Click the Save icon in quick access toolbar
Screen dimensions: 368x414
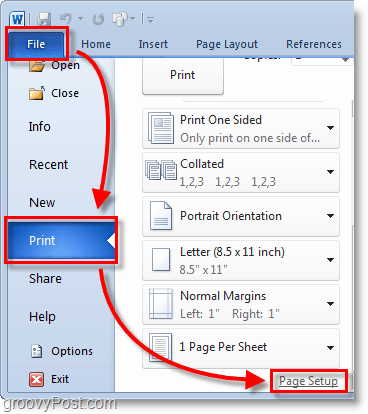pos(44,19)
